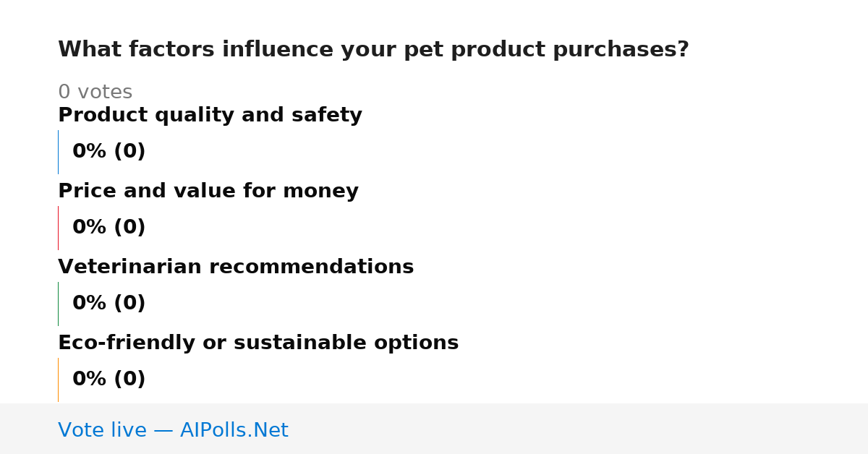The width and height of the screenshot is (868, 454).
Task: Click the gray footer bar
Action: (x=434, y=429)
